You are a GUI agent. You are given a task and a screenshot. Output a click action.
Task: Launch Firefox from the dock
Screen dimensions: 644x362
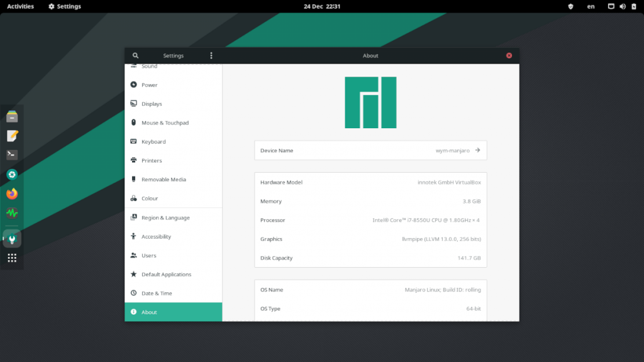point(11,194)
